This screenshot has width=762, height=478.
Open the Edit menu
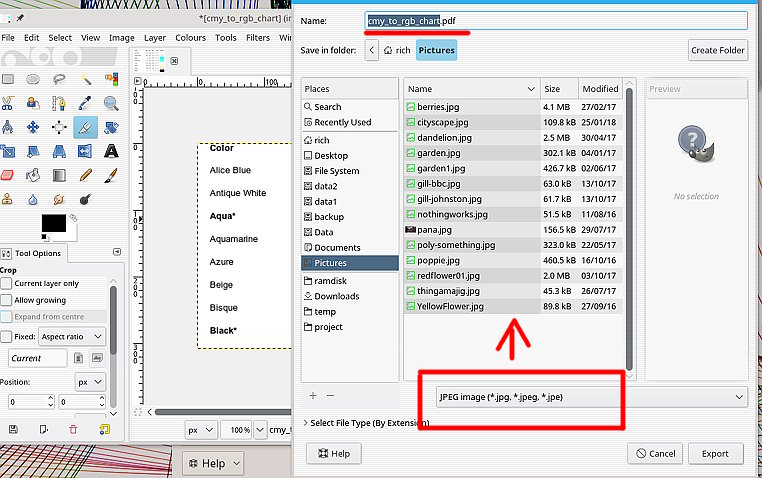pyautogui.click(x=32, y=37)
